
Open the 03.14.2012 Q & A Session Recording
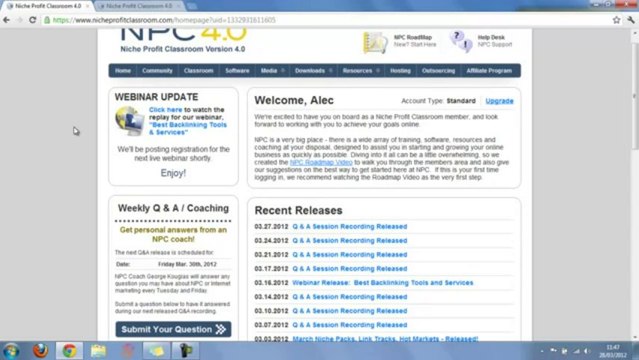(x=350, y=297)
